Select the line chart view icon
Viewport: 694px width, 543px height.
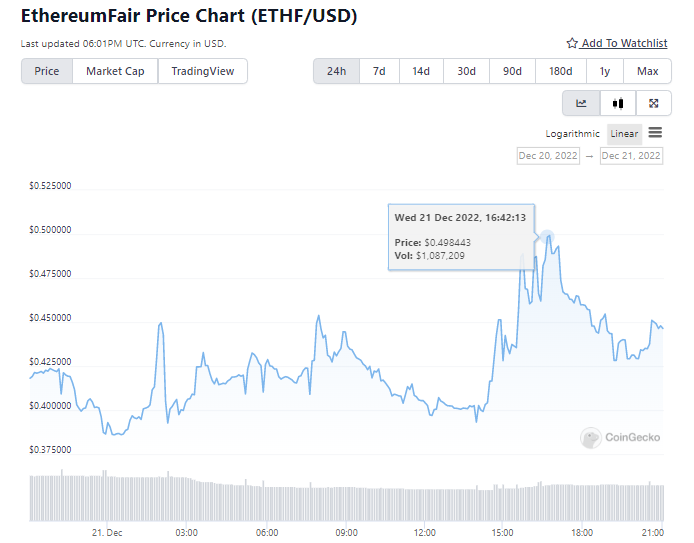point(581,103)
